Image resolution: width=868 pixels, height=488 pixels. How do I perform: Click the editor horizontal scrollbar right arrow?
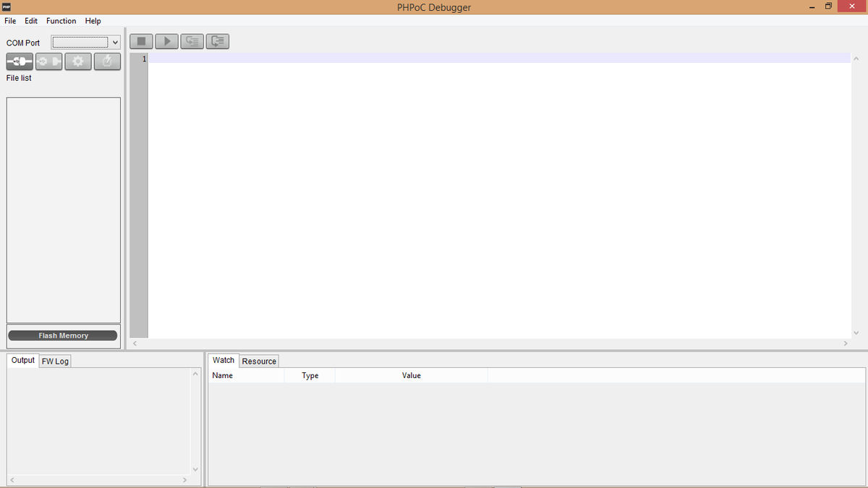coord(846,343)
